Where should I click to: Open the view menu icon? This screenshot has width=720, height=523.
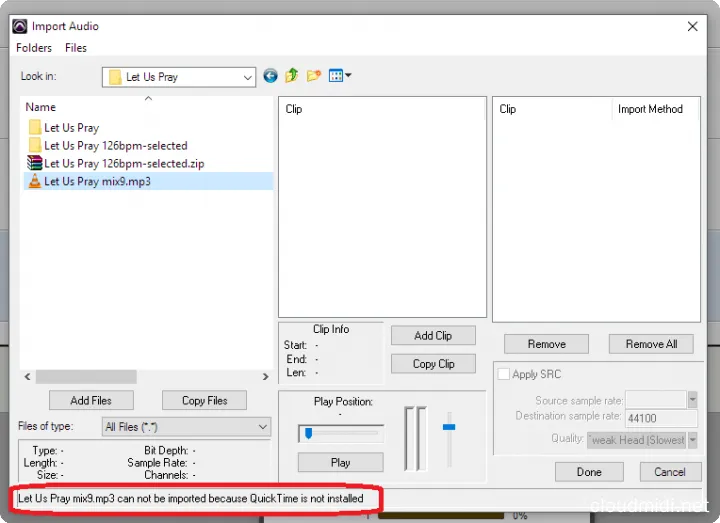339,76
